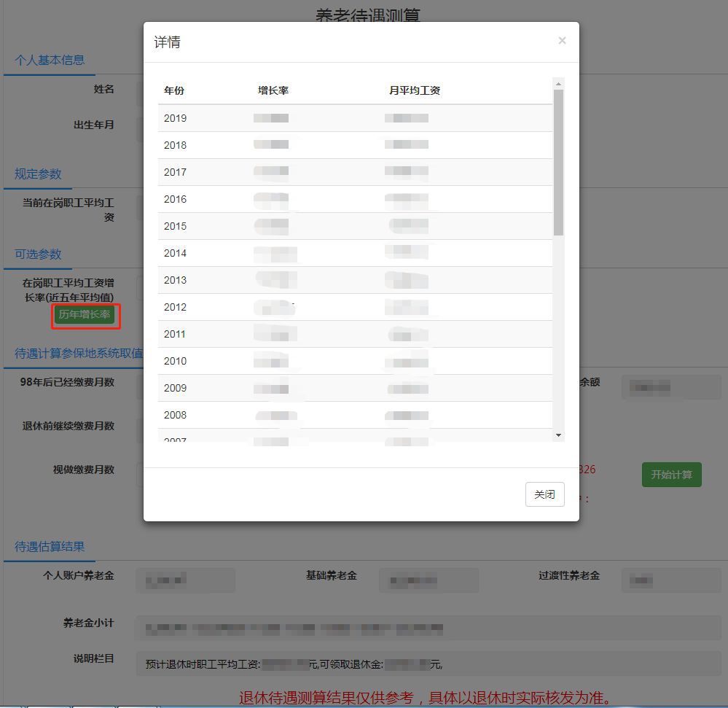The height and width of the screenshot is (708, 728).
Task: Click the 过渡性养老金 result field
Action: (670, 580)
